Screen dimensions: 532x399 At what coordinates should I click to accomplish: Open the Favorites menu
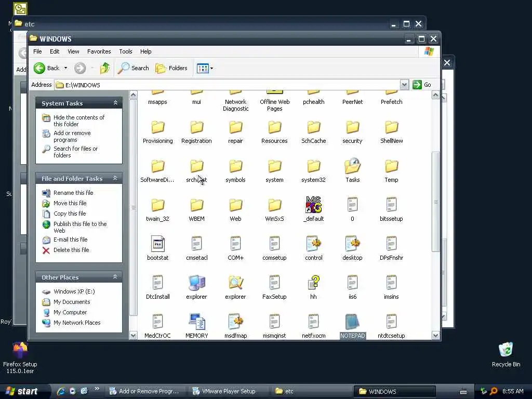click(99, 51)
